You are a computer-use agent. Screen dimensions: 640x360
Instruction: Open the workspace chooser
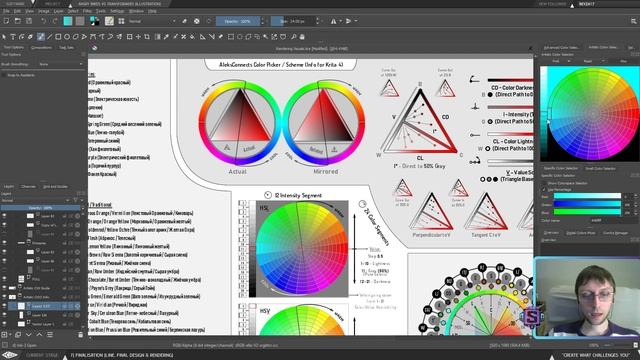[x=633, y=21]
